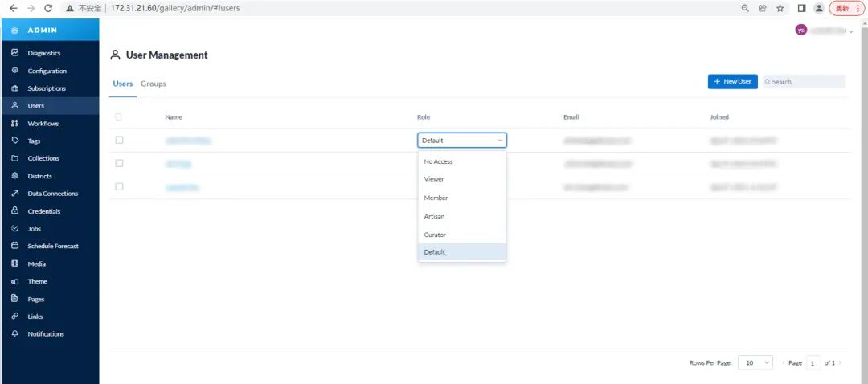868x384 pixels.
Task: Click the Pages document icon
Action: tap(15, 299)
